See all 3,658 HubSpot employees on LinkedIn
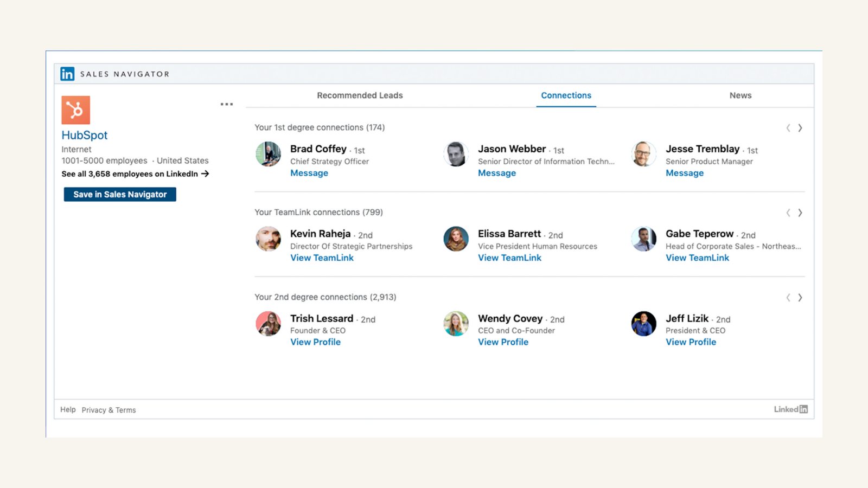This screenshot has height=488, width=868. coord(130,174)
